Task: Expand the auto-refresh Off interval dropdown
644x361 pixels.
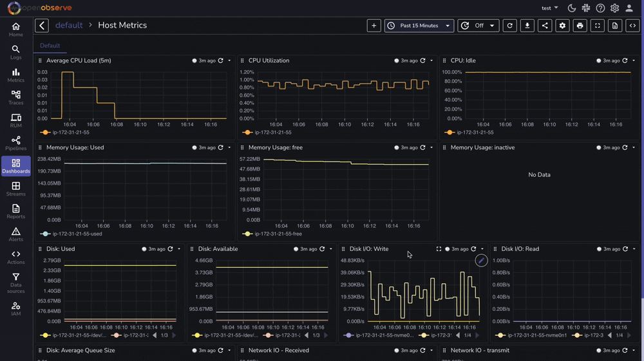Action: tap(478, 26)
